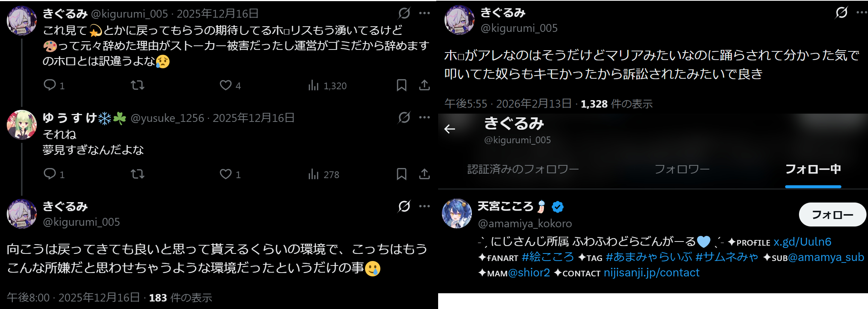Screen dimensions: 868x309
Task: Share the first きぐるみ tweet
Action: pyautogui.click(x=424, y=85)
